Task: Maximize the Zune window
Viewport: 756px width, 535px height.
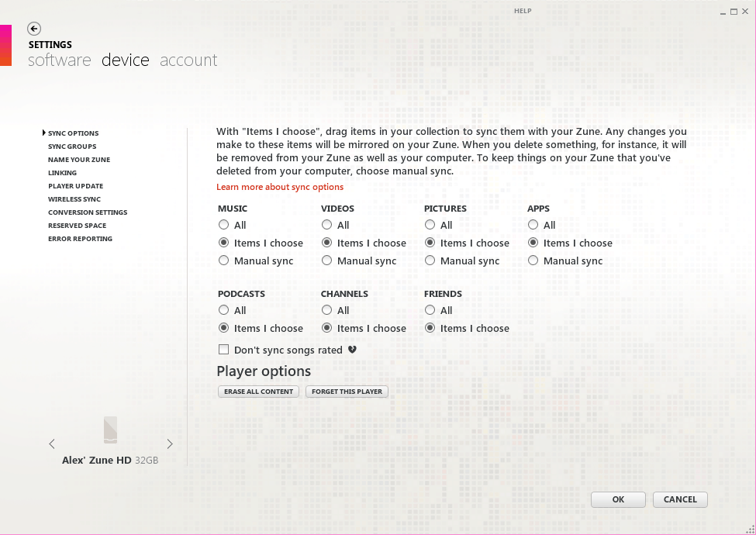Action: pyautogui.click(x=734, y=12)
